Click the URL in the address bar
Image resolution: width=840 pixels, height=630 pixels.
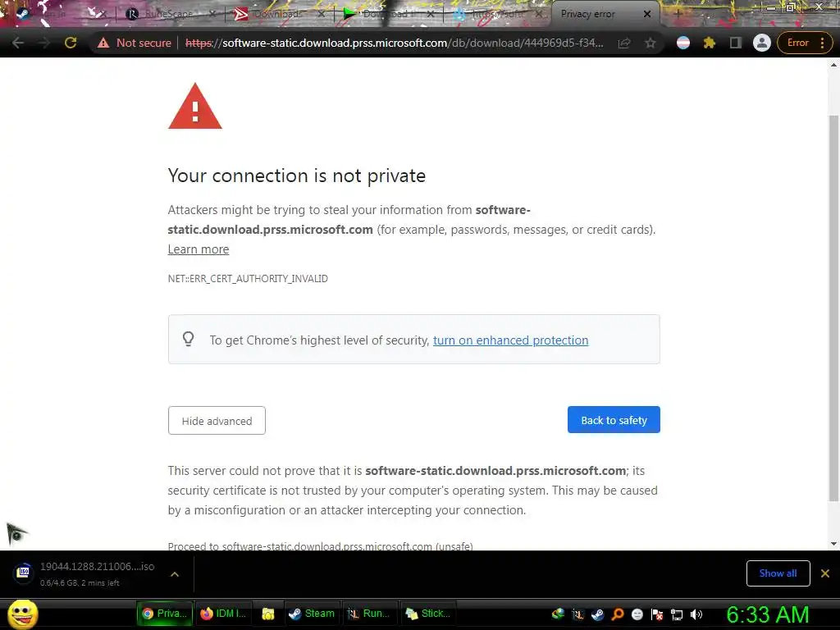tap(394, 43)
